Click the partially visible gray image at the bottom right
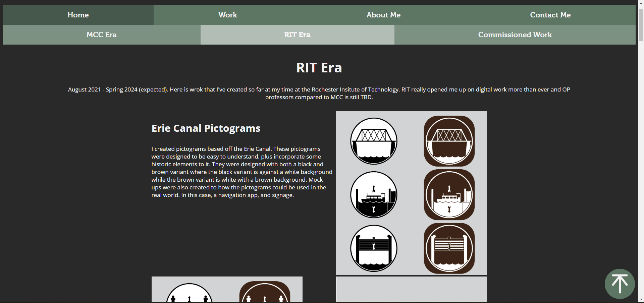Image resolution: width=644 pixels, height=303 pixels. tap(412, 289)
